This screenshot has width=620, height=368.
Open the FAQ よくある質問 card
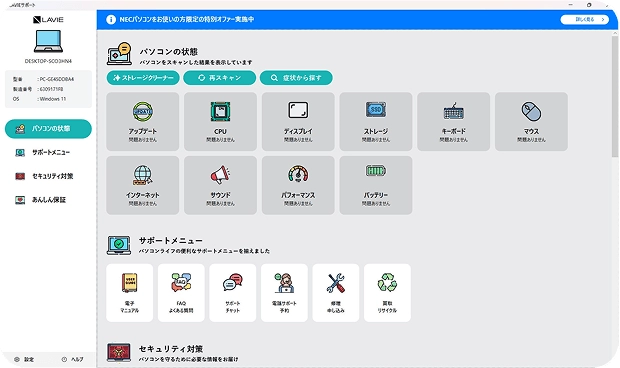(x=181, y=293)
